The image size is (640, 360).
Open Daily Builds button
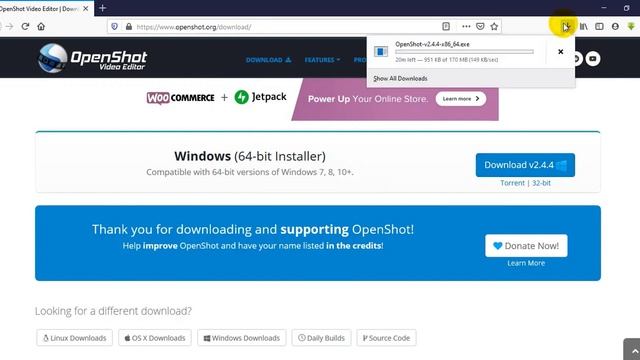pos(321,338)
